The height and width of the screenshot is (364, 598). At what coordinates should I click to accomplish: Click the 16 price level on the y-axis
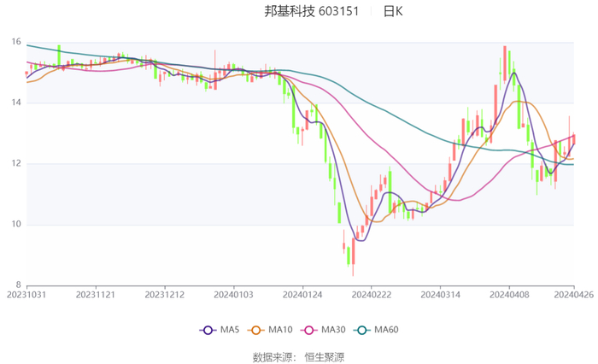[x=16, y=42]
